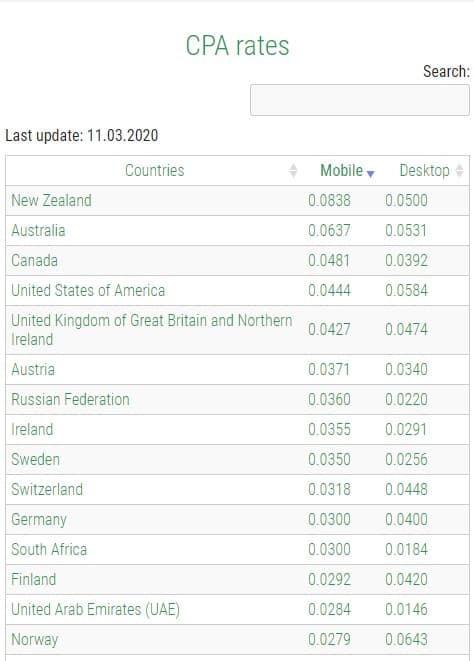Click the Desktop column sort arrows

pos(459,171)
